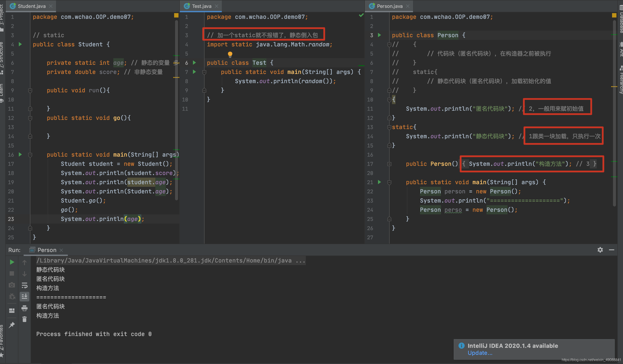Click the Person.java vertical scrollbar
The image size is (623, 364).
pyautogui.click(x=614, y=113)
